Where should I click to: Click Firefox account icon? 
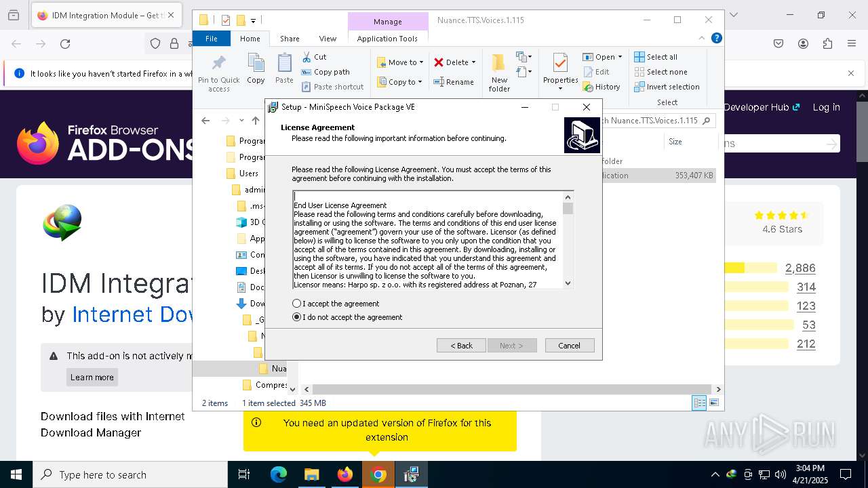[803, 44]
